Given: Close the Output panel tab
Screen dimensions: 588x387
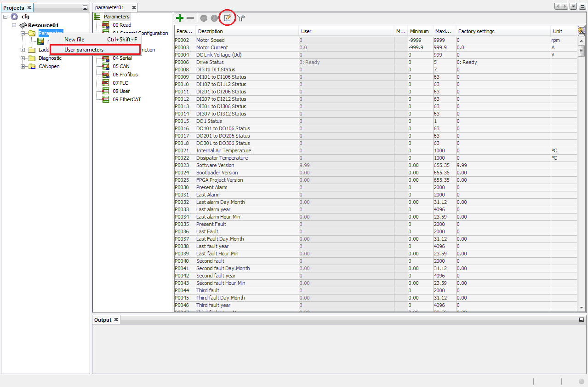Looking at the screenshot, I should [x=116, y=320].
